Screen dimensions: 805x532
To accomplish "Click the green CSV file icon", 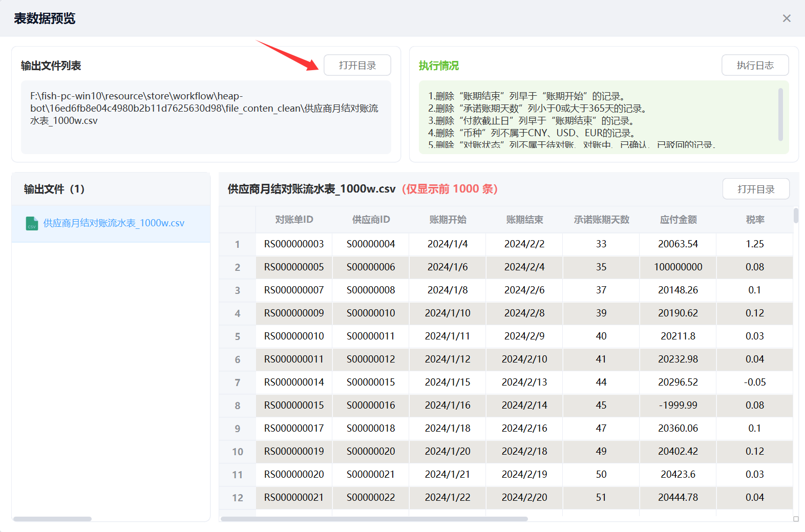I will tap(32, 224).
